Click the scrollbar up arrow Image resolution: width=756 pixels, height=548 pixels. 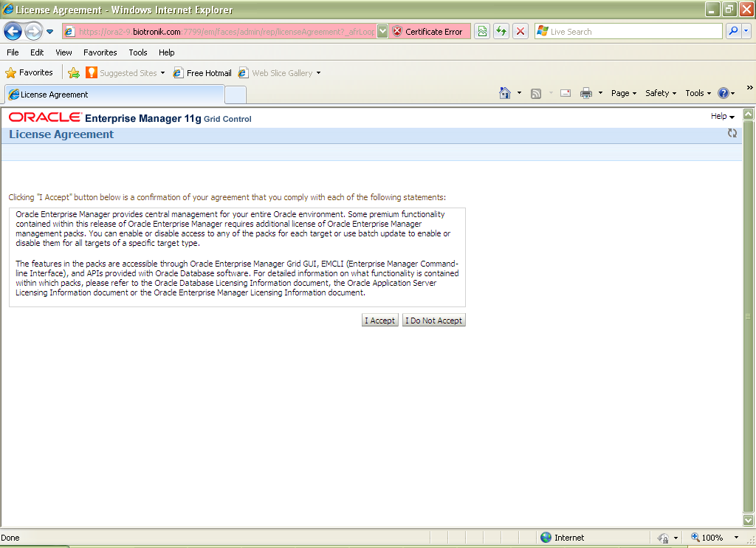click(749, 114)
